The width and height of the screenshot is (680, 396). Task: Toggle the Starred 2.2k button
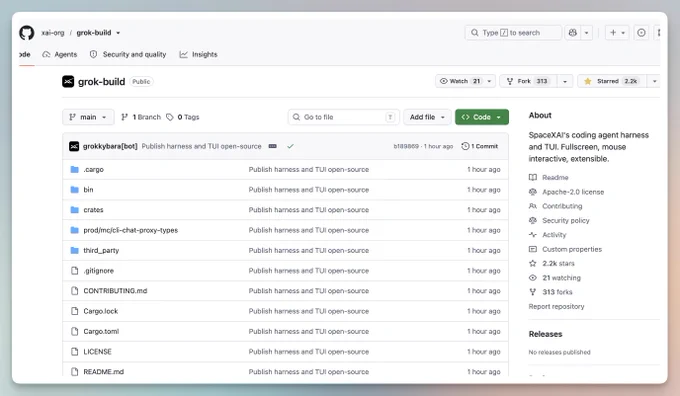(611, 81)
